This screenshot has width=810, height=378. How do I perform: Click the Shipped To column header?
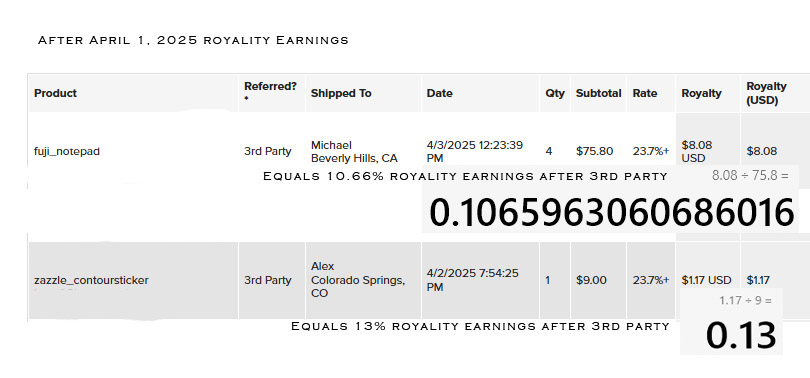pos(341,93)
